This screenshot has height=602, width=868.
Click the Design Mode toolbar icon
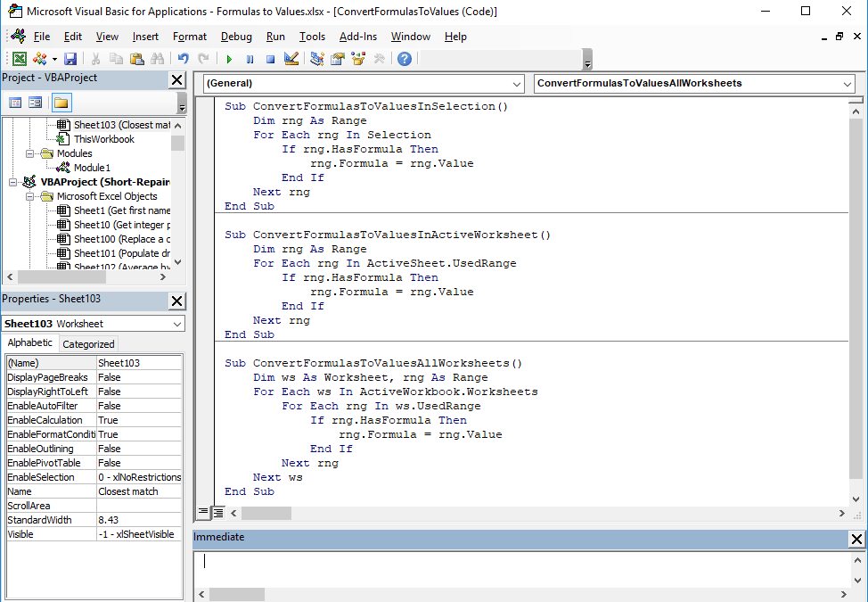291,58
